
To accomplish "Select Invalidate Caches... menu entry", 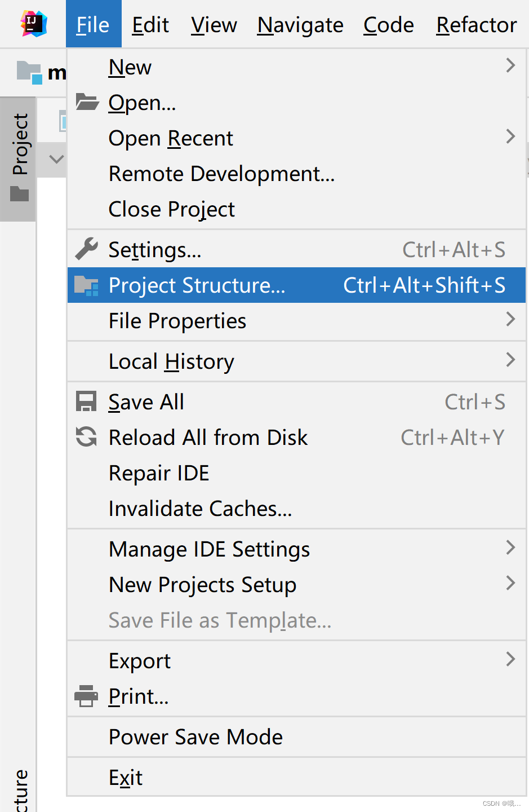I will tap(296, 509).
